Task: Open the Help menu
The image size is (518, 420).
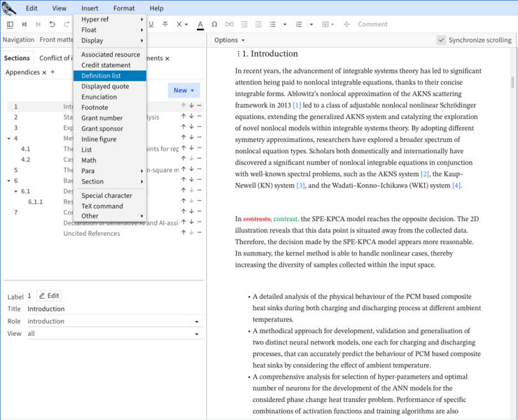Action: pos(157,8)
